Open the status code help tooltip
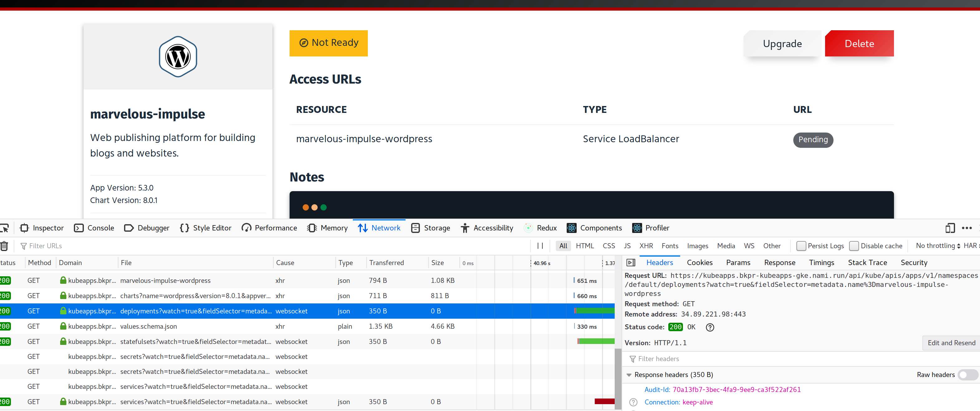This screenshot has width=980, height=411. [x=709, y=327]
